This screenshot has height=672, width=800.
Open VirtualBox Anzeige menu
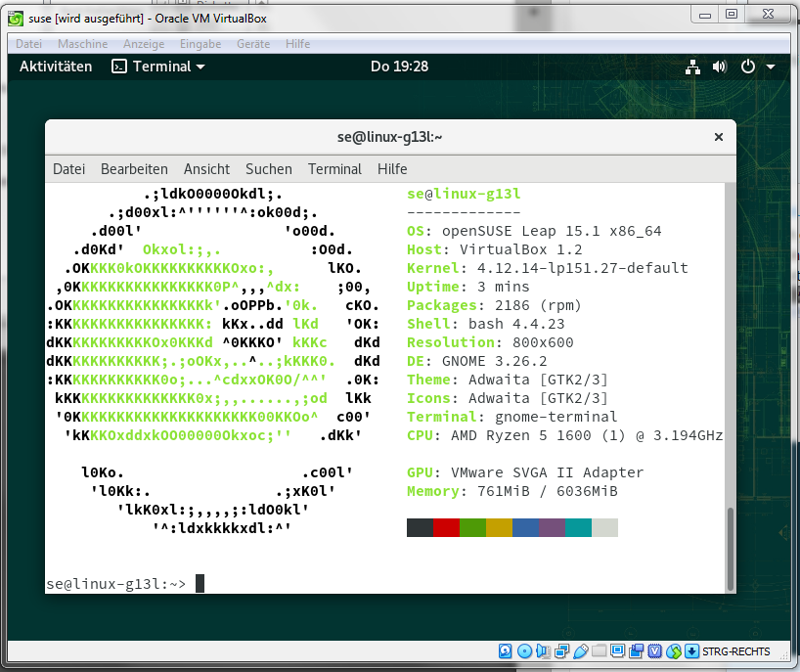tap(144, 44)
